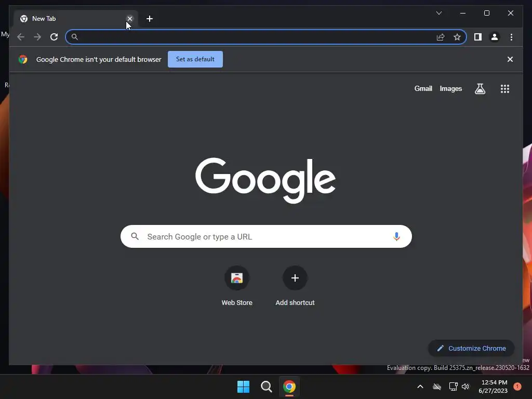The height and width of the screenshot is (399, 532).
Task: Open Customize Chrome button
Action: coord(471,348)
